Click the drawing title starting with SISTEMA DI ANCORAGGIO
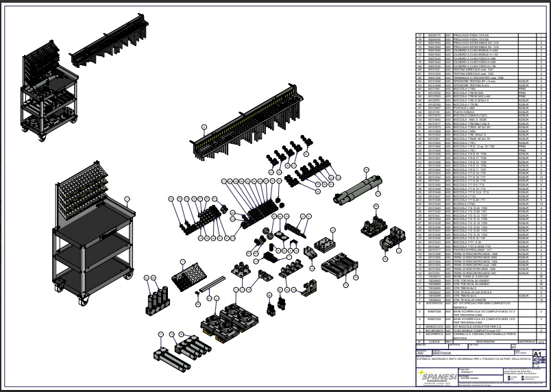Screen dimensions: 551x392 coord(473,358)
